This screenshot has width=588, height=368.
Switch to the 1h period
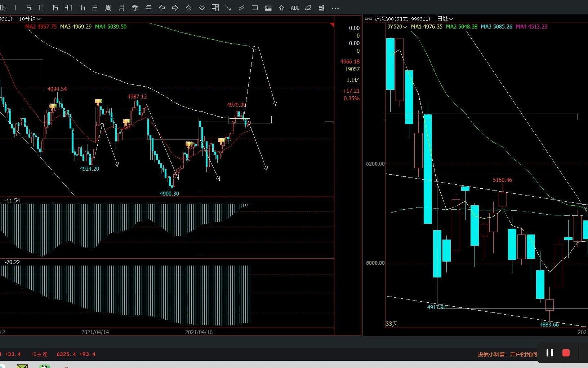[82, 8]
